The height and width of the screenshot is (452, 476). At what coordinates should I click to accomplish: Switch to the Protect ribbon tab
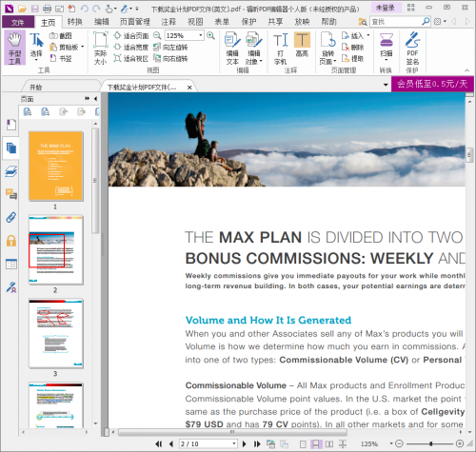[248, 22]
